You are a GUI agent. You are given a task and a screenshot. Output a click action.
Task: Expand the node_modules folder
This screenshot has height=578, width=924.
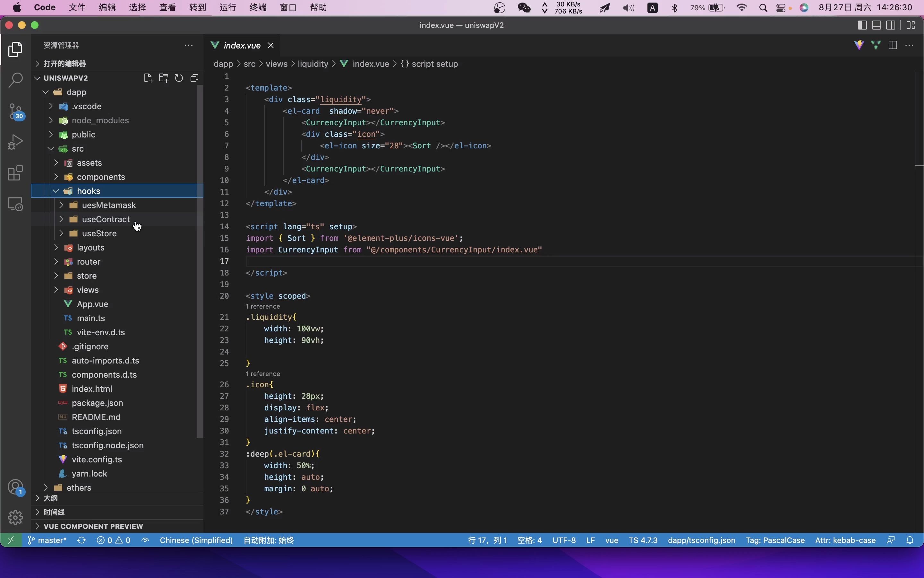click(117, 120)
